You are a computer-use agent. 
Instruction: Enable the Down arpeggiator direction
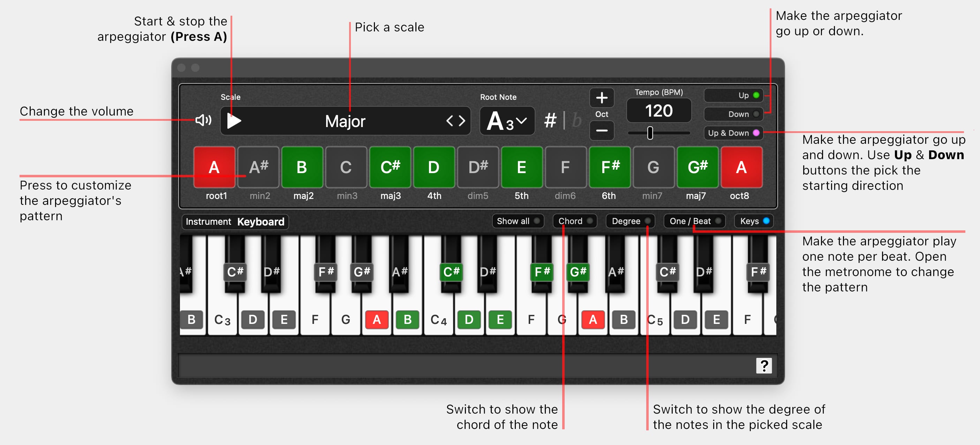pos(733,114)
